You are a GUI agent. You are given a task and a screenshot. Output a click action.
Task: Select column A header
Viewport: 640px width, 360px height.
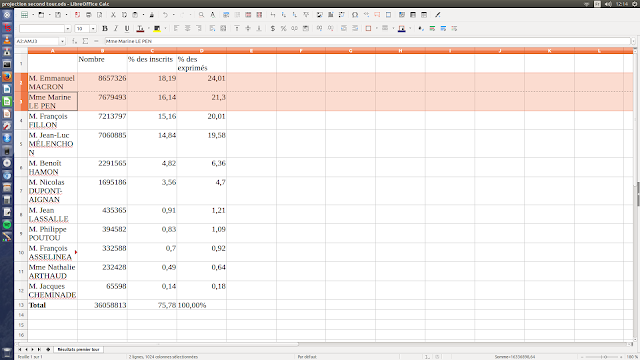53,51
